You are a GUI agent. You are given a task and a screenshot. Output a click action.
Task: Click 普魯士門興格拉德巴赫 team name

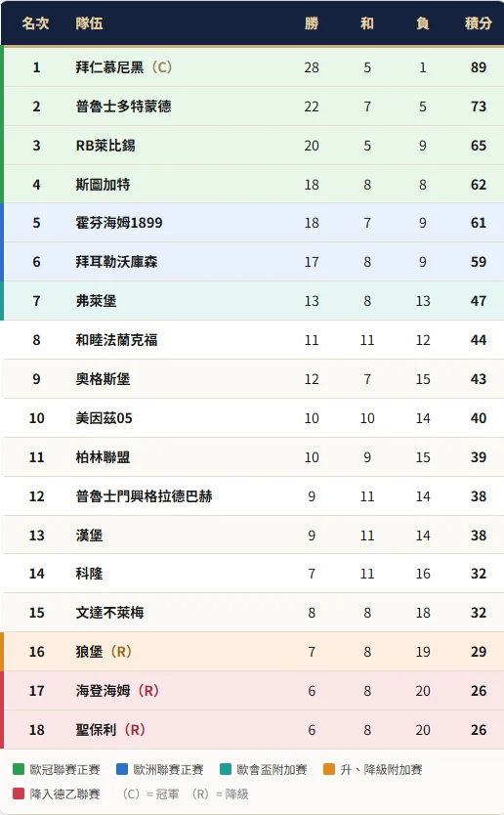click(144, 495)
